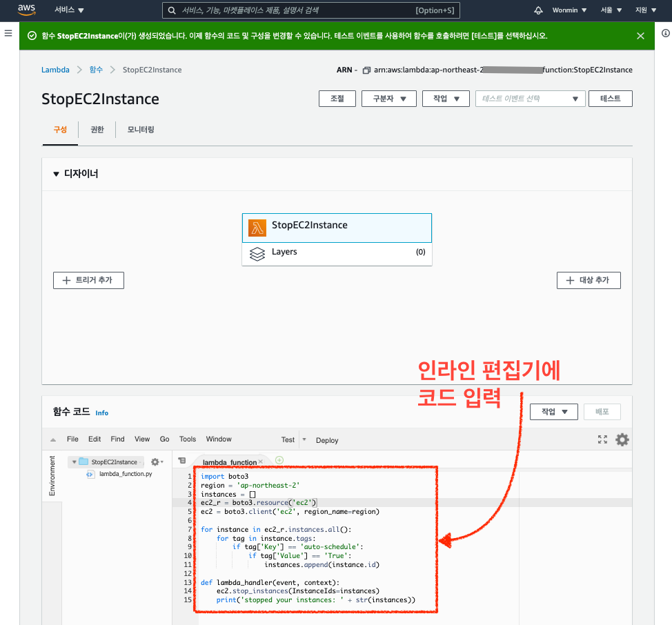Click the 트리거 추가 button

(88, 280)
